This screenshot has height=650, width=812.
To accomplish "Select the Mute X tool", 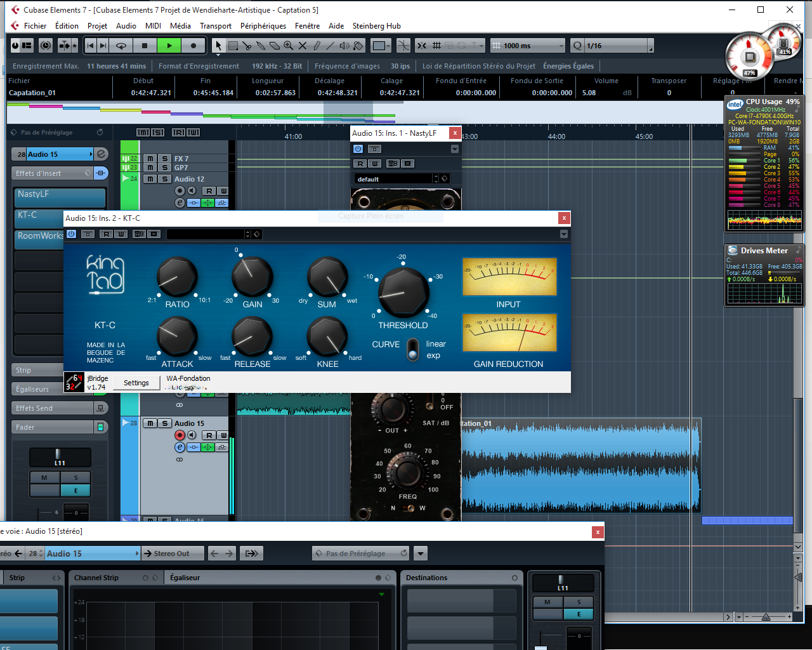I will click(303, 46).
